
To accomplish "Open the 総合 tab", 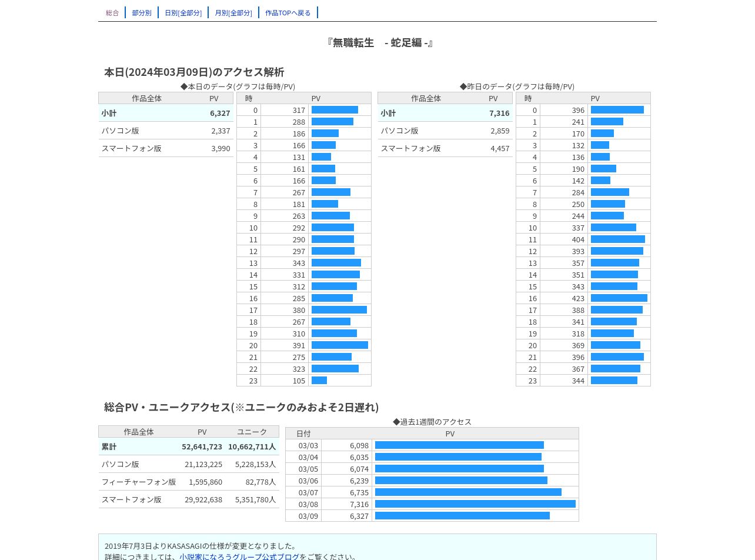I will [x=112, y=12].
